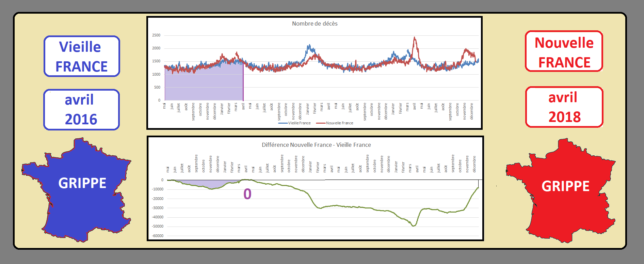Click the lowest point of the green curve
This screenshot has width=644, height=264.
(x=414, y=226)
